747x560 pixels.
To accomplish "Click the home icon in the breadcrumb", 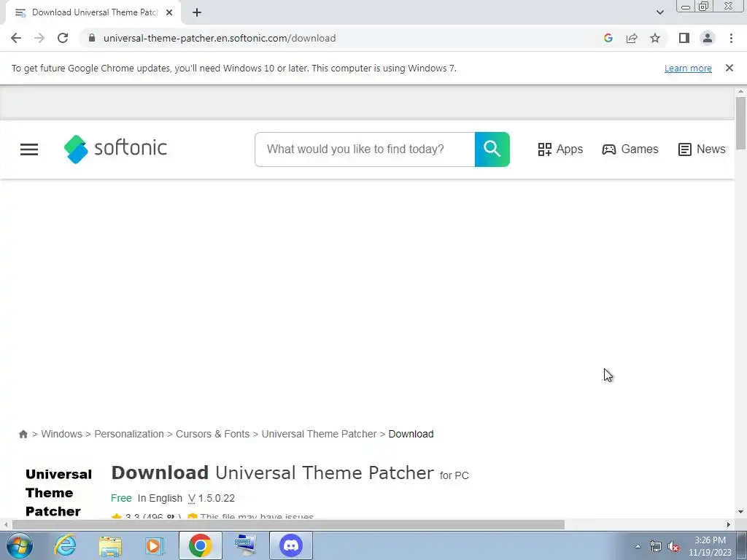I will 23,434.
